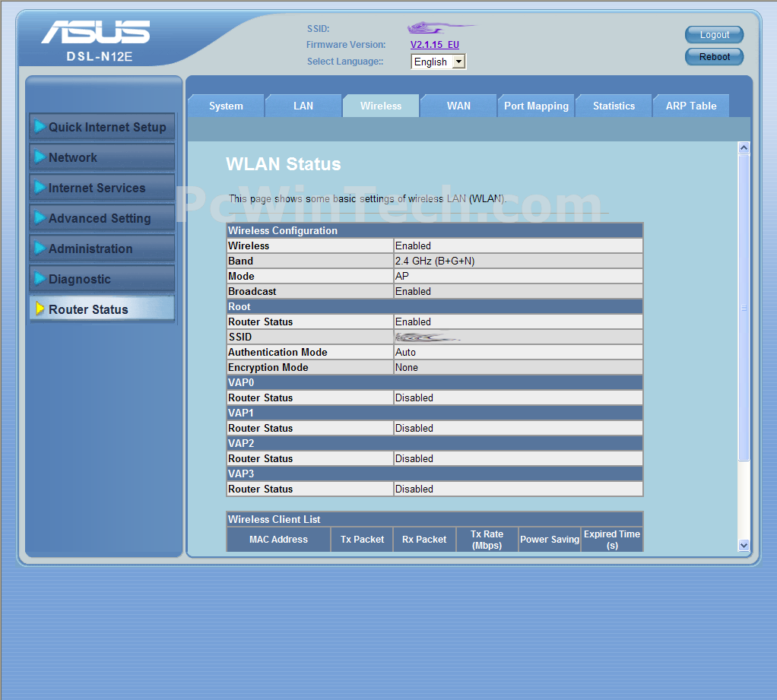Click the VAP3 section header

coord(435,474)
